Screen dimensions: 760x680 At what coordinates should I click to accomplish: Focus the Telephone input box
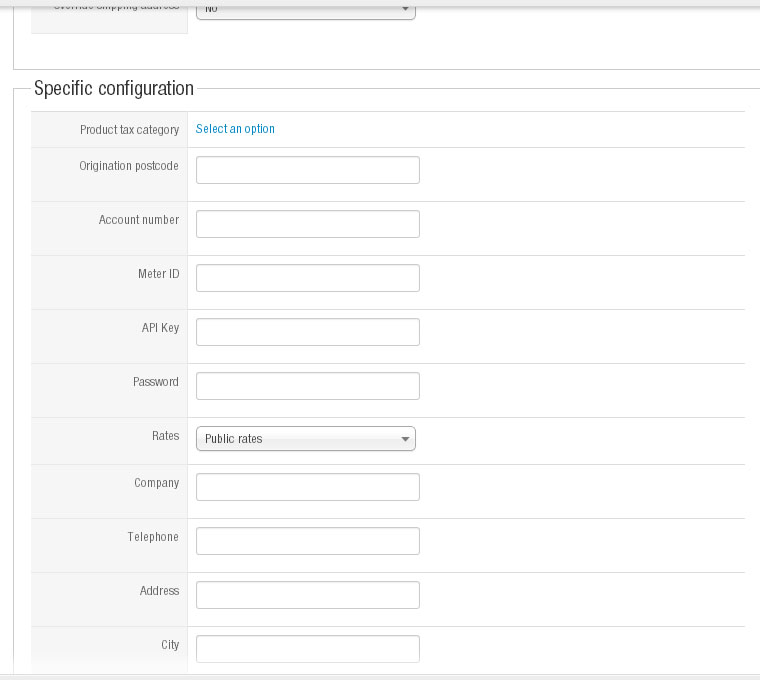point(307,541)
